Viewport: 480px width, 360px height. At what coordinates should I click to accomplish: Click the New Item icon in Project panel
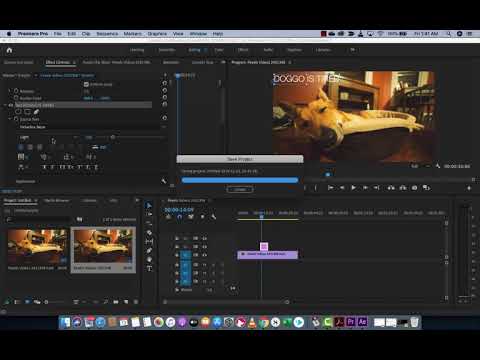tap(126, 302)
